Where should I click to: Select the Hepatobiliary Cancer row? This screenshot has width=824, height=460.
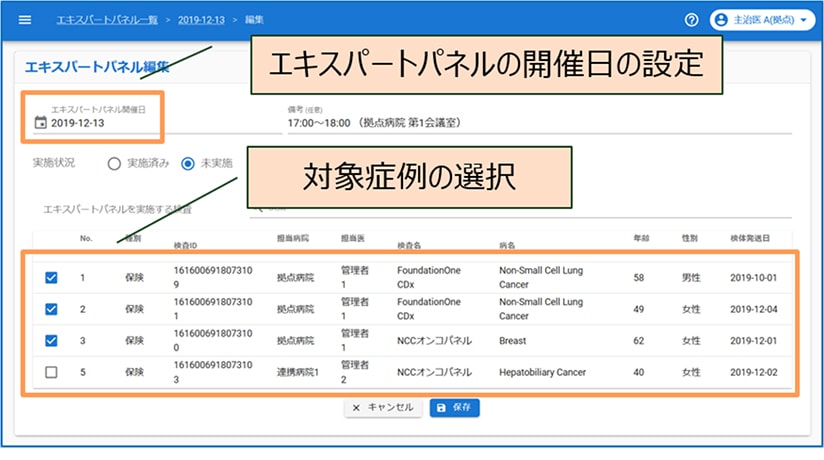coord(540,372)
